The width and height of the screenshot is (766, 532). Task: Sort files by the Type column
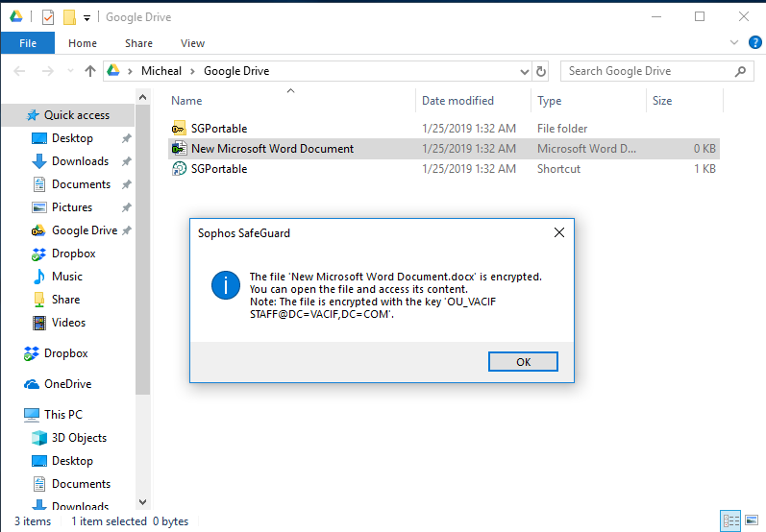[588, 101]
